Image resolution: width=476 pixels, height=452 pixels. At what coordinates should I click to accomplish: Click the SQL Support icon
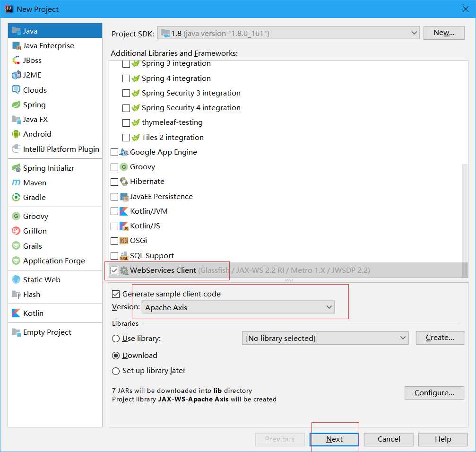click(x=124, y=256)
